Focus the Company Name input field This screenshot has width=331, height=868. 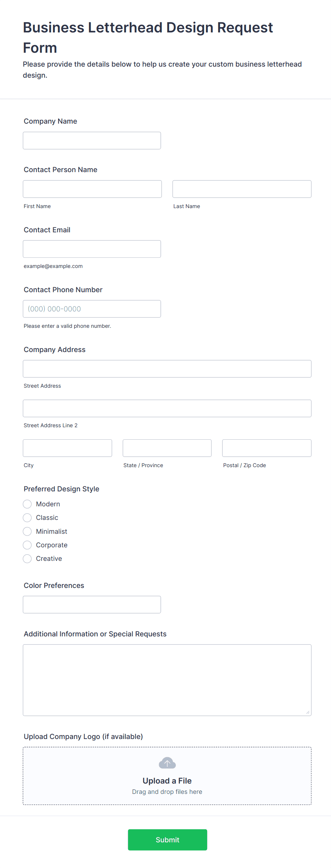[x=92, y=141]
